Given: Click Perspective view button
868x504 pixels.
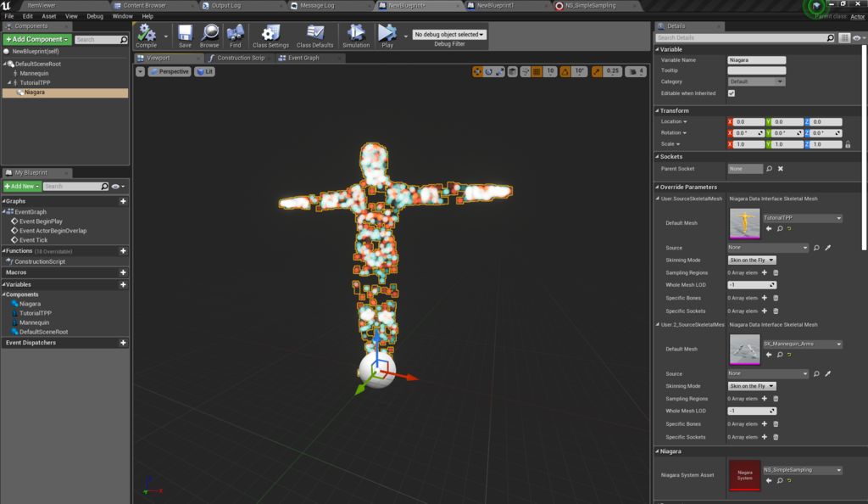Looking at the screenshot, I should pos(170,71).
